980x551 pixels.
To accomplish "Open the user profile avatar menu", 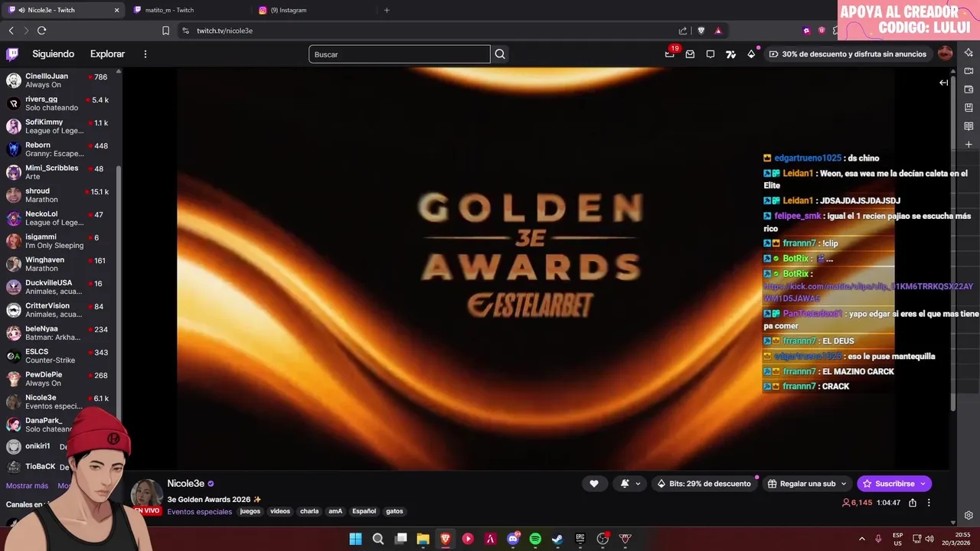I will [945, 54].
